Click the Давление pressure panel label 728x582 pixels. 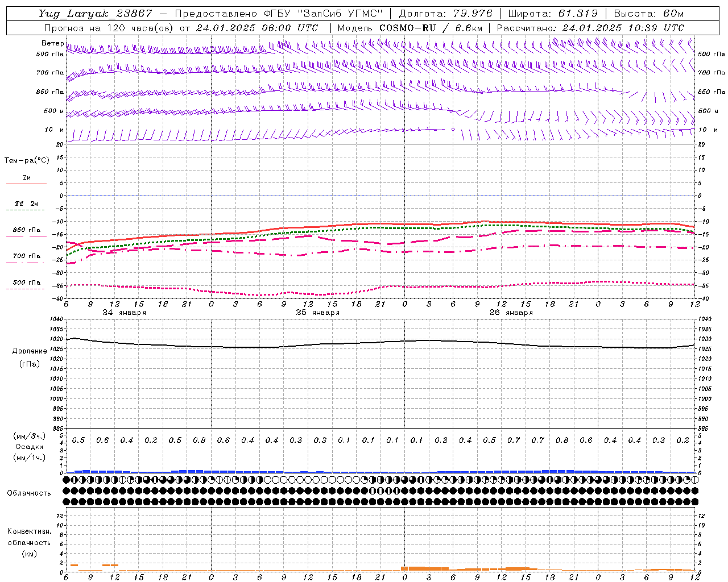30,351
